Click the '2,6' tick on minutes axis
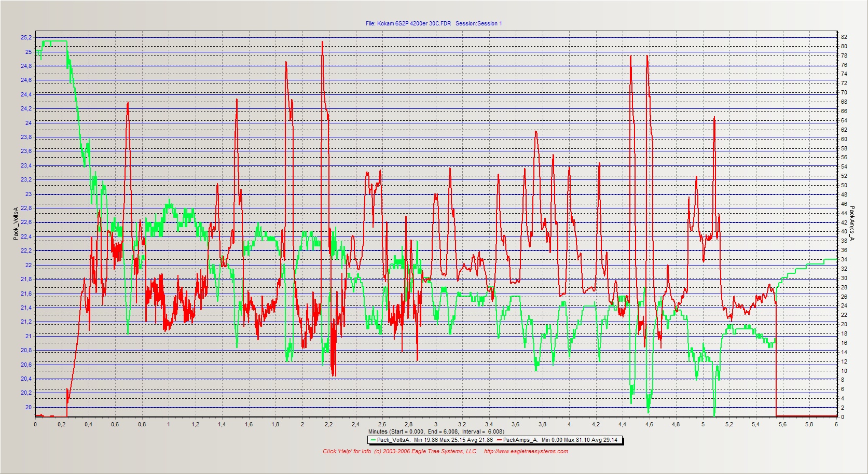868x474 pixels. coord(382,424)
